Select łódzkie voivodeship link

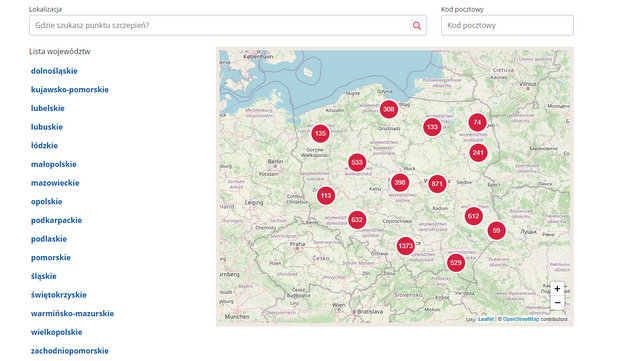coord(44,146)
